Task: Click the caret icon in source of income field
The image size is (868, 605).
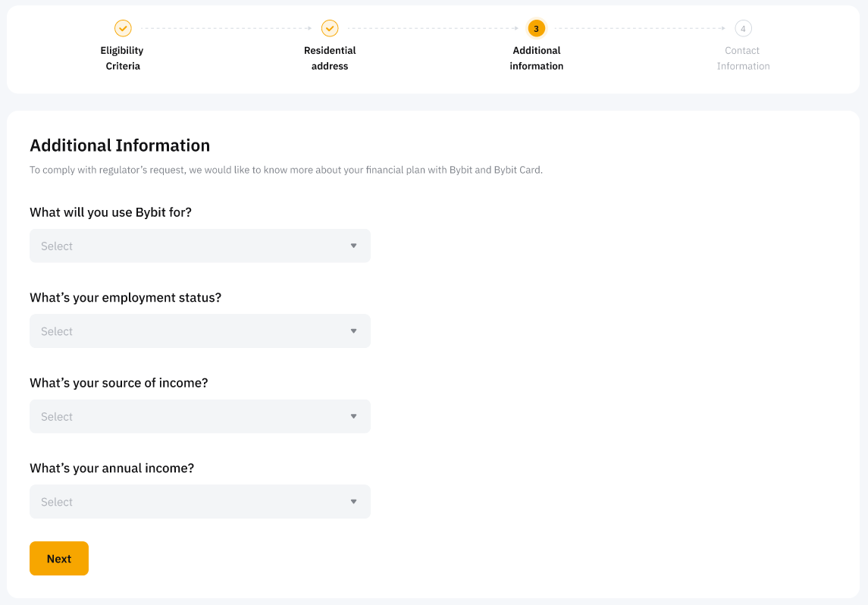Action: (x=353, y=416)
